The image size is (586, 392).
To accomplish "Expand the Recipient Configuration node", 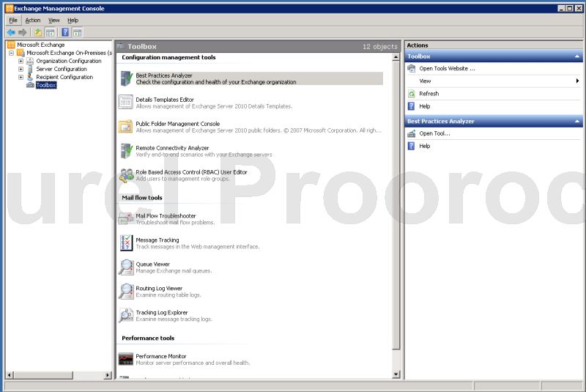I will [x=21, y=77].
